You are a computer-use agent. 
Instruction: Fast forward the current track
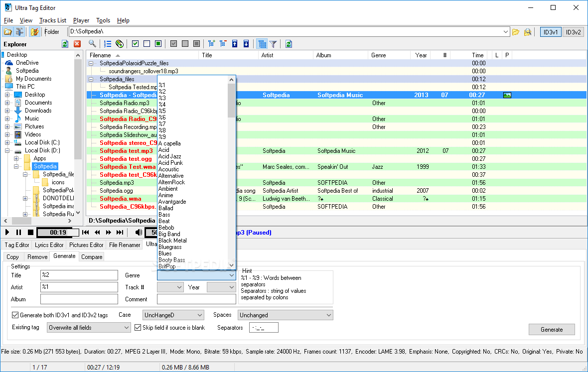[x=108, y=232]
